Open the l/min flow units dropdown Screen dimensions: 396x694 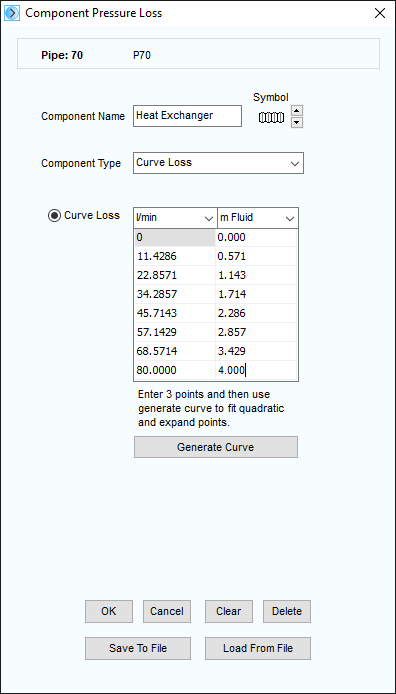pos(175,218)
